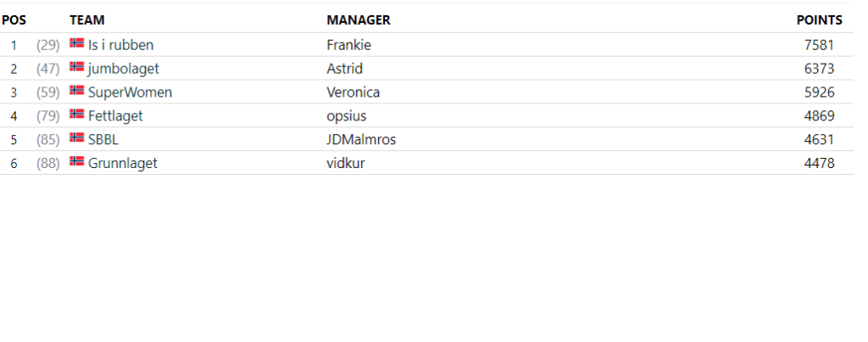
Task: Click the flag icon next to Grunnlaget
Action: click(76, 161)
